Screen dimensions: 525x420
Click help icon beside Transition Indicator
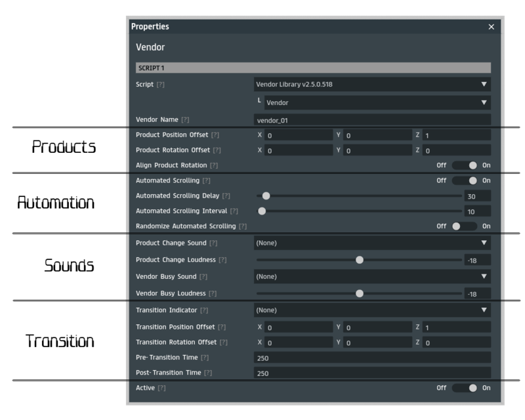coord(203,310)
